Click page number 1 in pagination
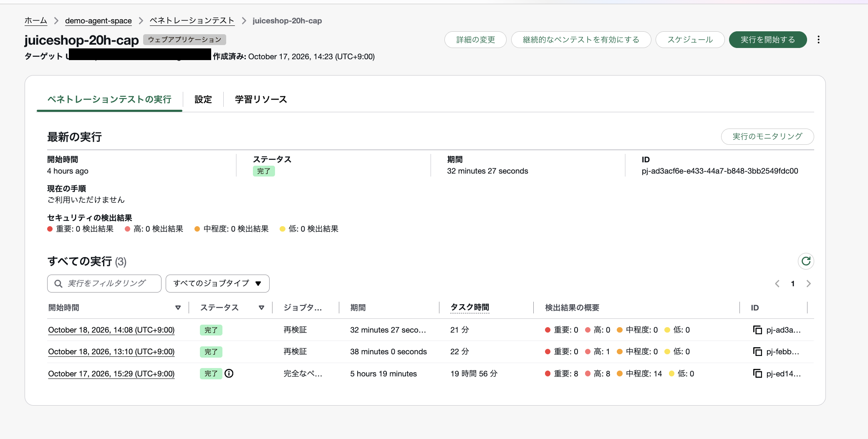This screenshot has height=439, width=868. tap(793, 284)
